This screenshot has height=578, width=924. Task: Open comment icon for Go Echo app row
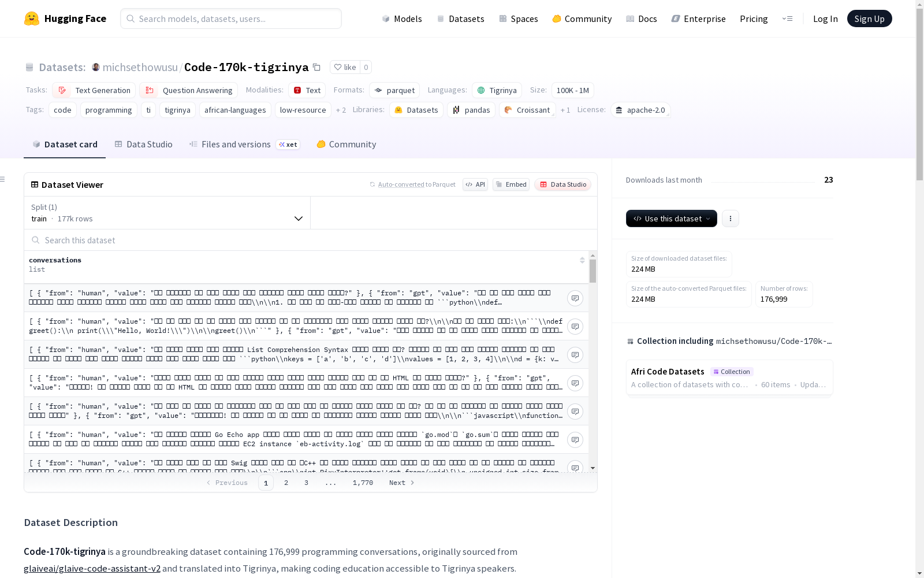[575, 440]
